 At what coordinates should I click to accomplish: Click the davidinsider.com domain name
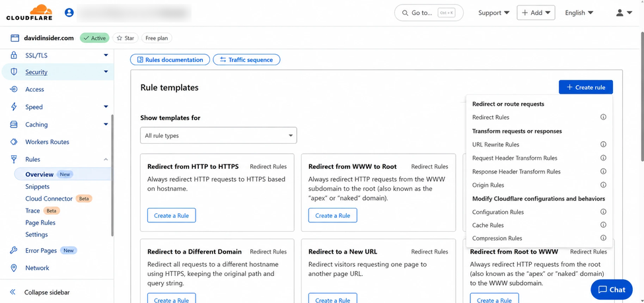pyautogui.click(x=49, y=38)
